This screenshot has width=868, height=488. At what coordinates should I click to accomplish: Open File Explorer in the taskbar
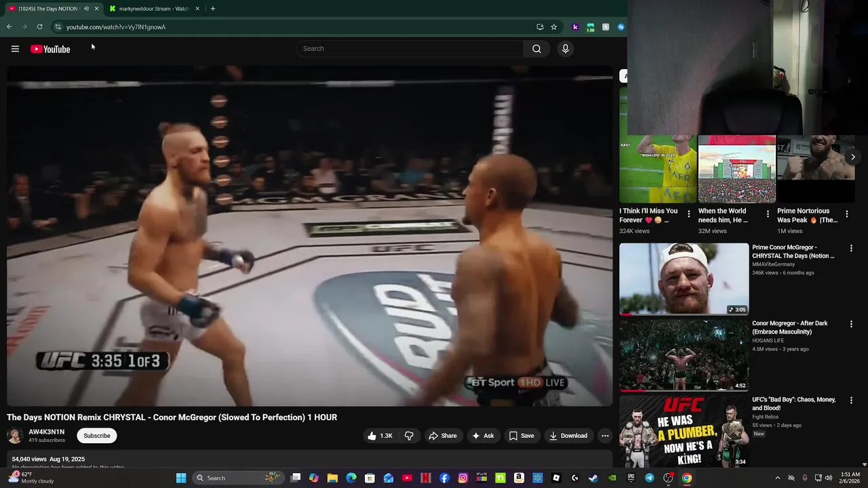332,478
